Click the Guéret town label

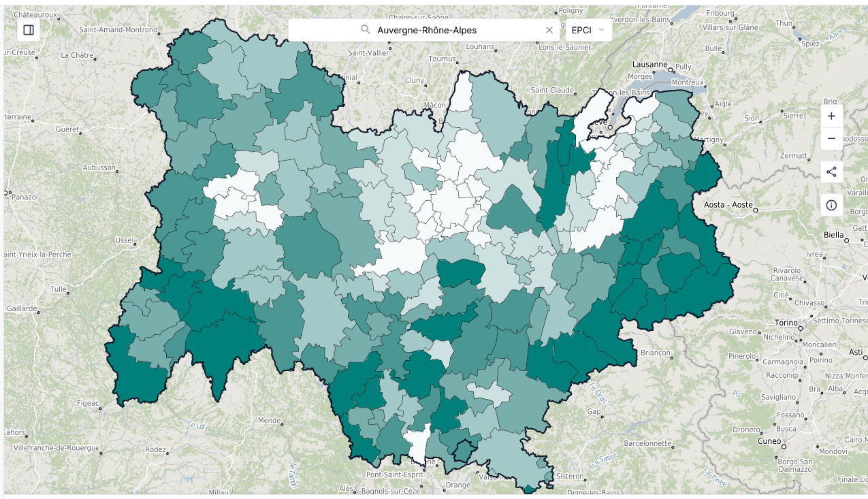(x=67, y=129)
